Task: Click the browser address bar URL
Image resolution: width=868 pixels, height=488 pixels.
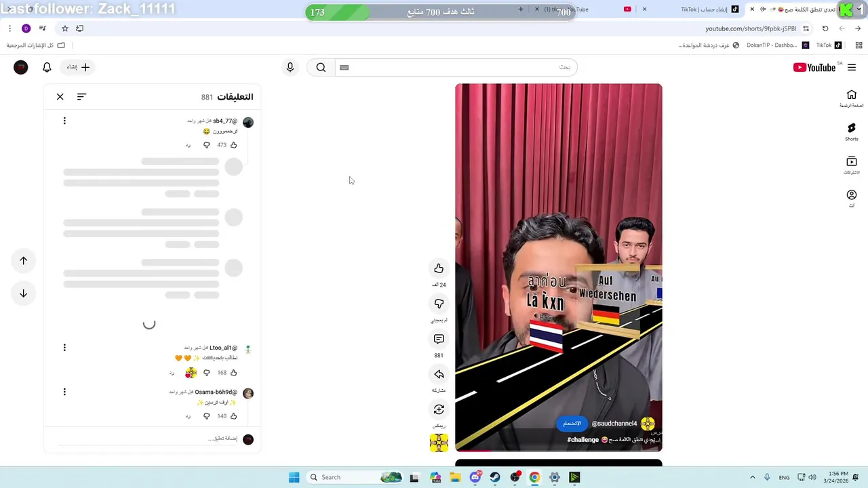Action: coord(751,28)
